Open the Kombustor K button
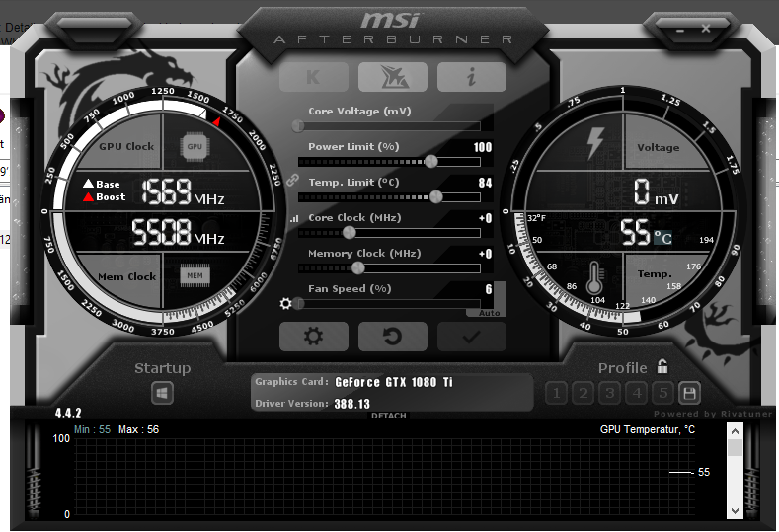Screen dimensions: 779x532 pos(314,77)
